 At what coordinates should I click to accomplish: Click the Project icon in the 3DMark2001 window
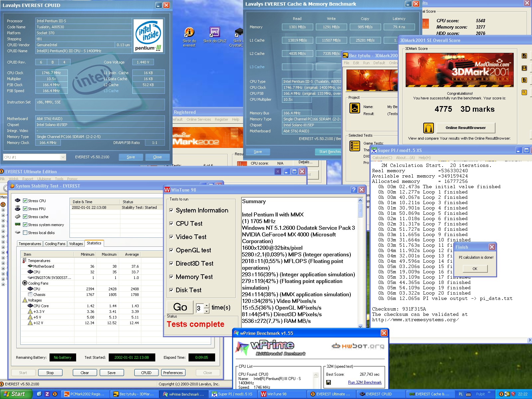click(355, 108)
